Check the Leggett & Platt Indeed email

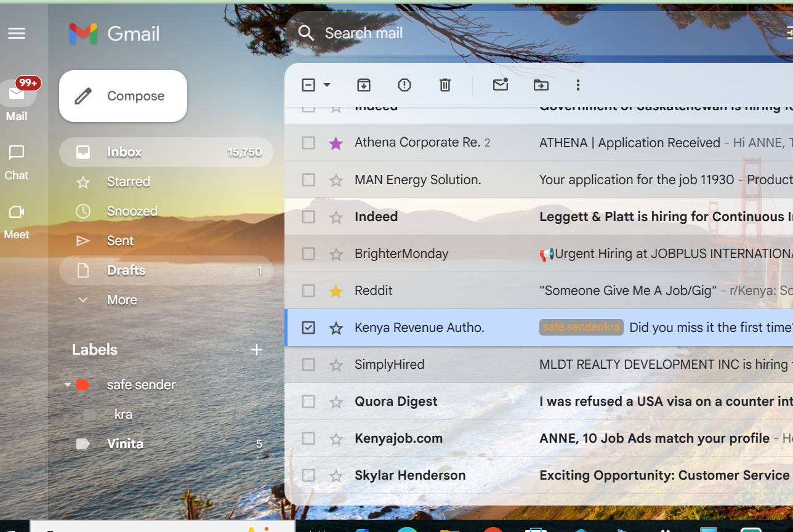[x=308, y=217]
